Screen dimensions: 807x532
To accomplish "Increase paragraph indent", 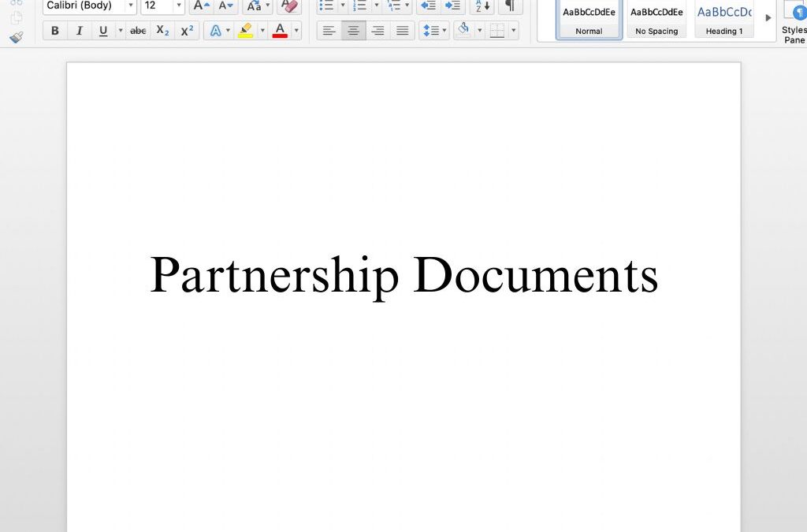I will coord(453,6).
